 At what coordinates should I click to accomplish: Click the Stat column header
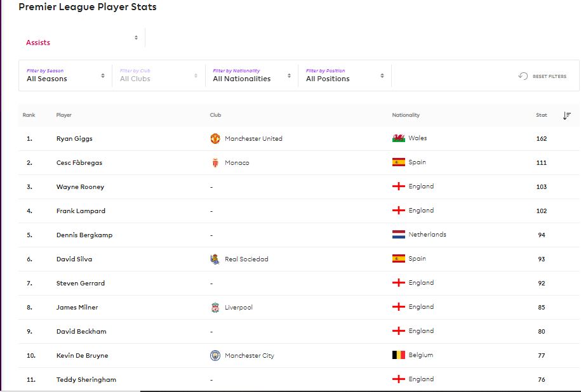(542, 115)
